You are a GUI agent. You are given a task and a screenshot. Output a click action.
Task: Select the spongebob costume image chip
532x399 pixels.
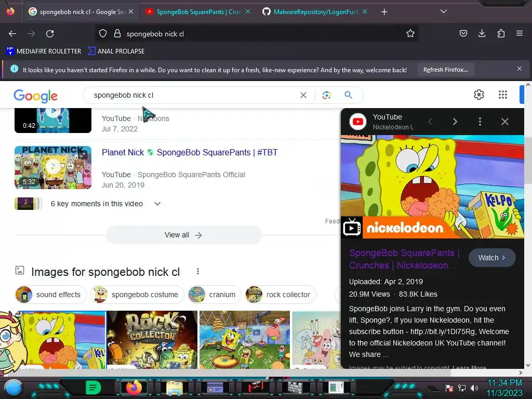(x=137, y=295)
